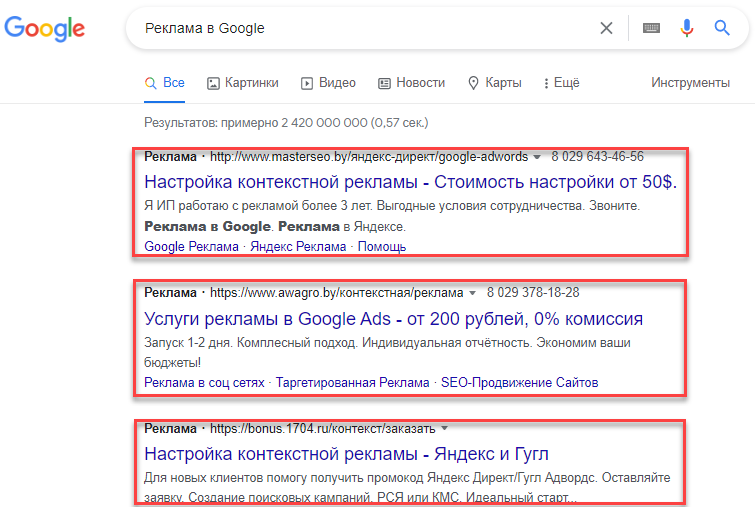Viewport: 755px width, 507px height.
Task: Open the on-screen keyboard icon
Action: 651,28
